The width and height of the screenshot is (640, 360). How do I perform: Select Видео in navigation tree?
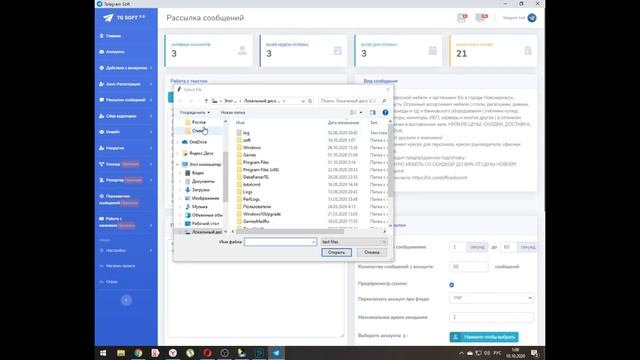pyautogui.click(x=198, y=173)
